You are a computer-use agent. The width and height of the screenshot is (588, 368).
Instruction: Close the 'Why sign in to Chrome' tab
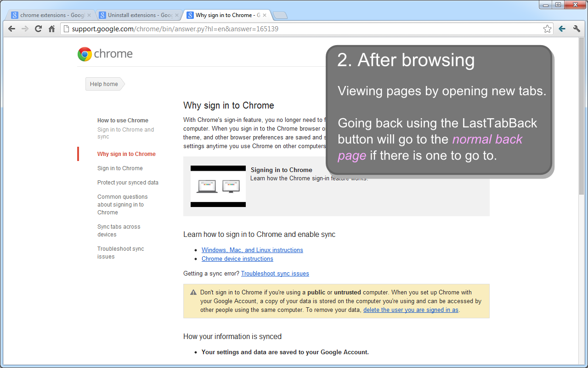[264, 15]
